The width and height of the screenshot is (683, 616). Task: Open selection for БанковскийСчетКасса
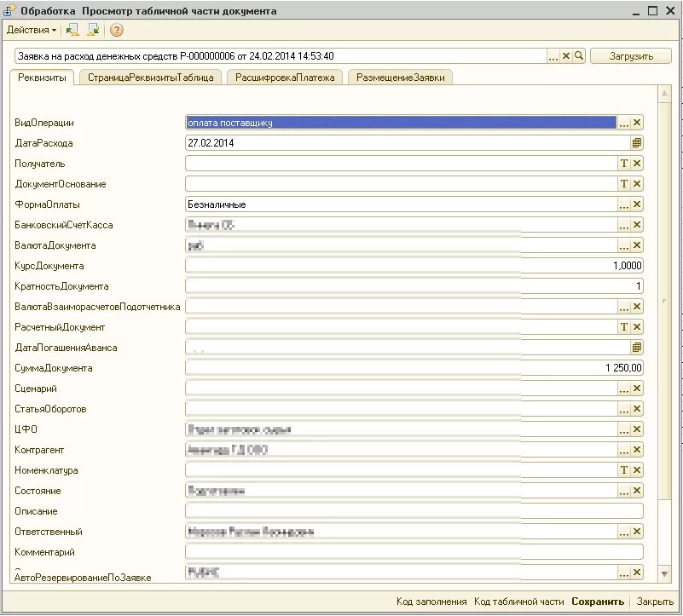pyautogui.click(x=624, y=225)
